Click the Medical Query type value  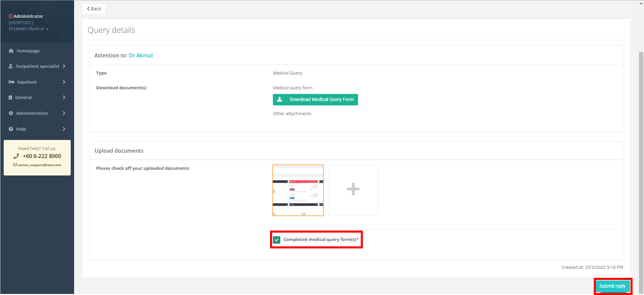tap(287, 73)
